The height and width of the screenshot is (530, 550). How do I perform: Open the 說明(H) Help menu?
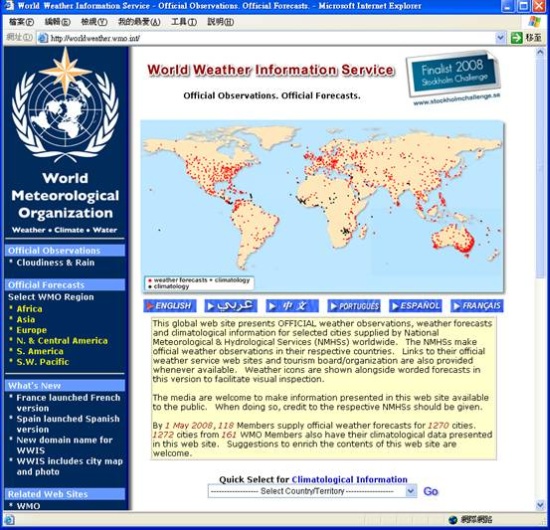tap(221, 22)
